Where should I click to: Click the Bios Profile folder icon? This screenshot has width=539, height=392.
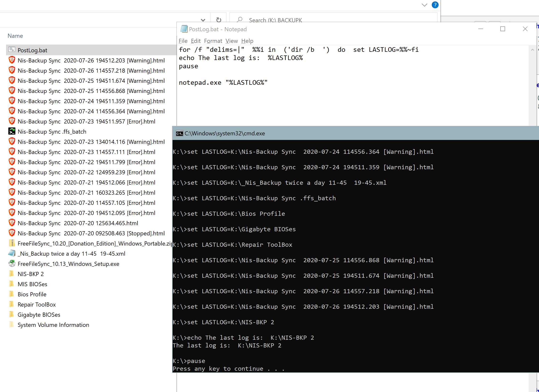click(11, 294)
